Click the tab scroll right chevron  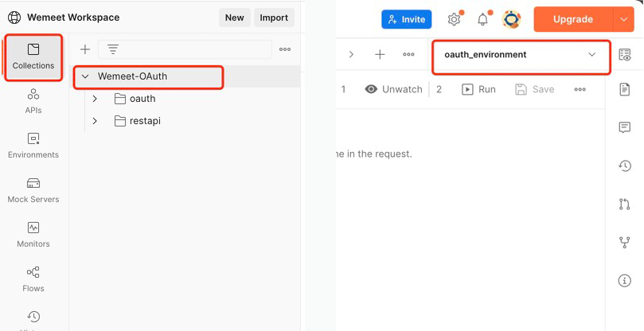(351, 54)
